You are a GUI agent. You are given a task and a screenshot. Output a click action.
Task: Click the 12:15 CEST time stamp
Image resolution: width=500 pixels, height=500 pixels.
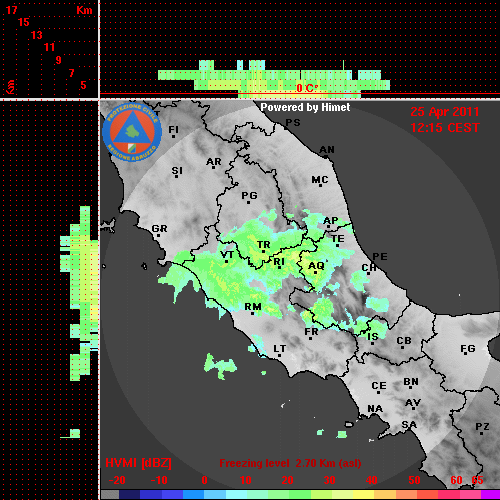pyautogui.click(x=445, y=128)
